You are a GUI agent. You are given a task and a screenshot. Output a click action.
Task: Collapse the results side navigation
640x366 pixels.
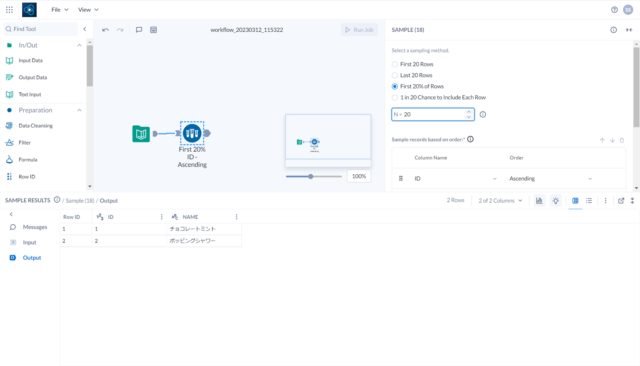(x=11, y=214)
